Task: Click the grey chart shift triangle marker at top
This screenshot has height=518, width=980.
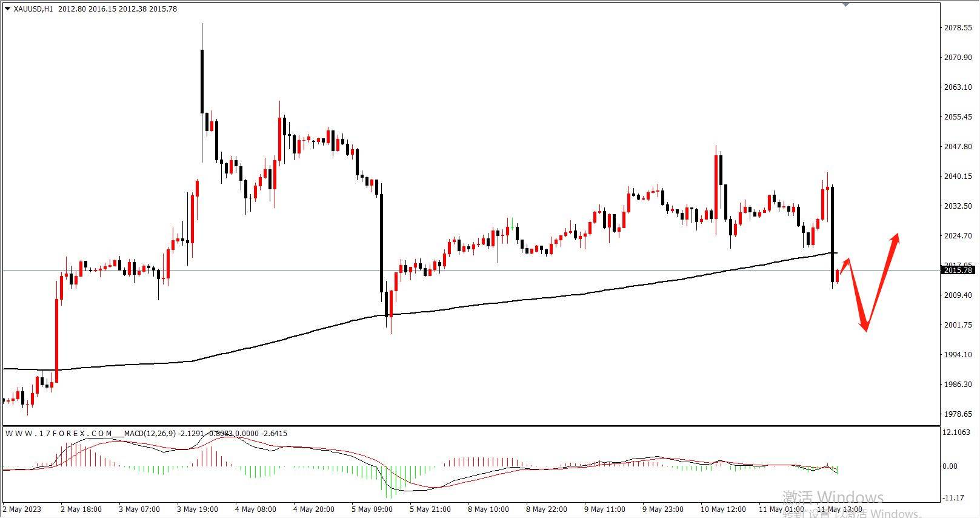Action: pos(845,4)
